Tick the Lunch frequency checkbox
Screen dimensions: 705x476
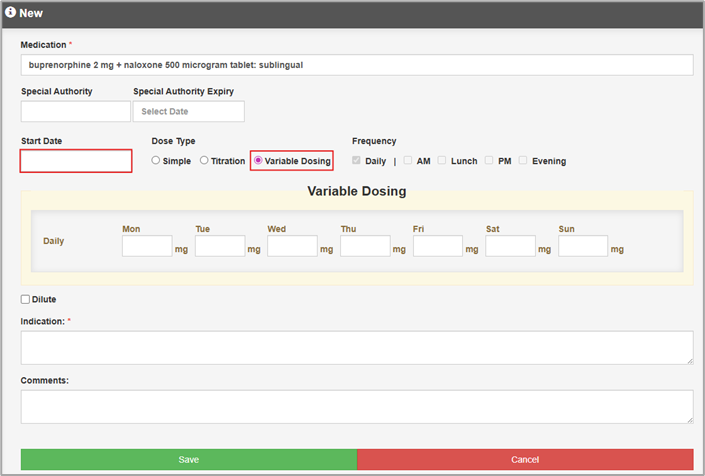(x=442, y=161)
